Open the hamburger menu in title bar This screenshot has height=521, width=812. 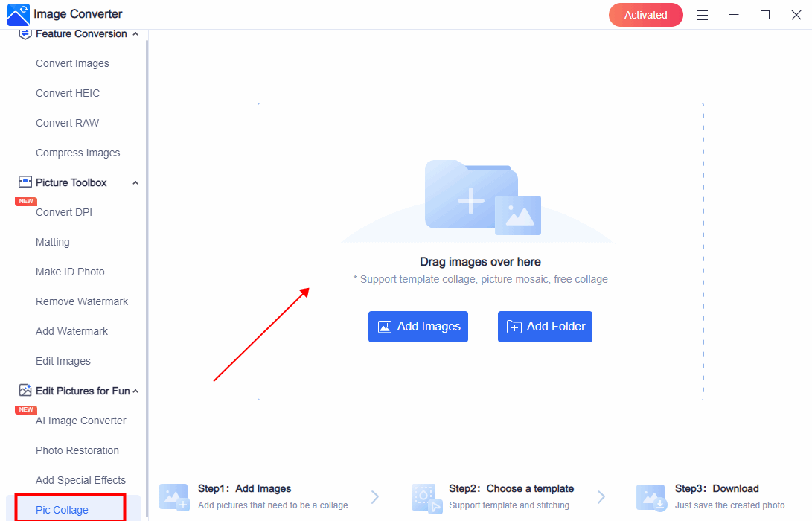coord(702,15)
